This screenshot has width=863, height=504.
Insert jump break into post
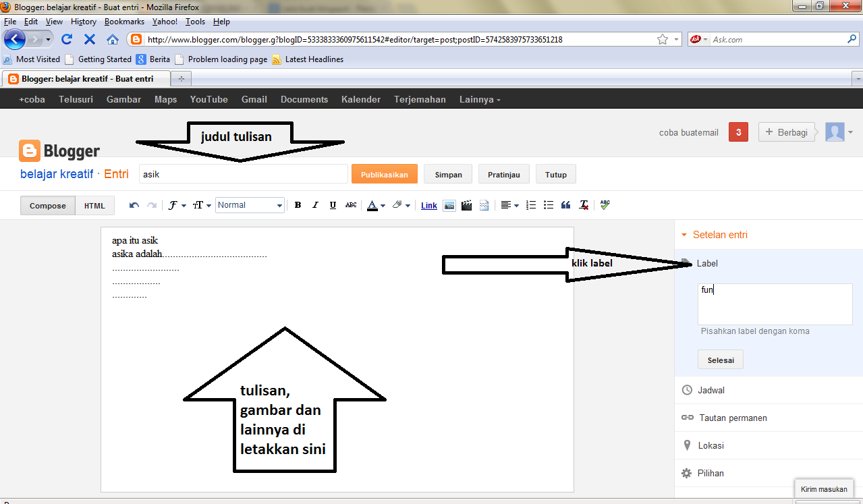tap(484, 205)
